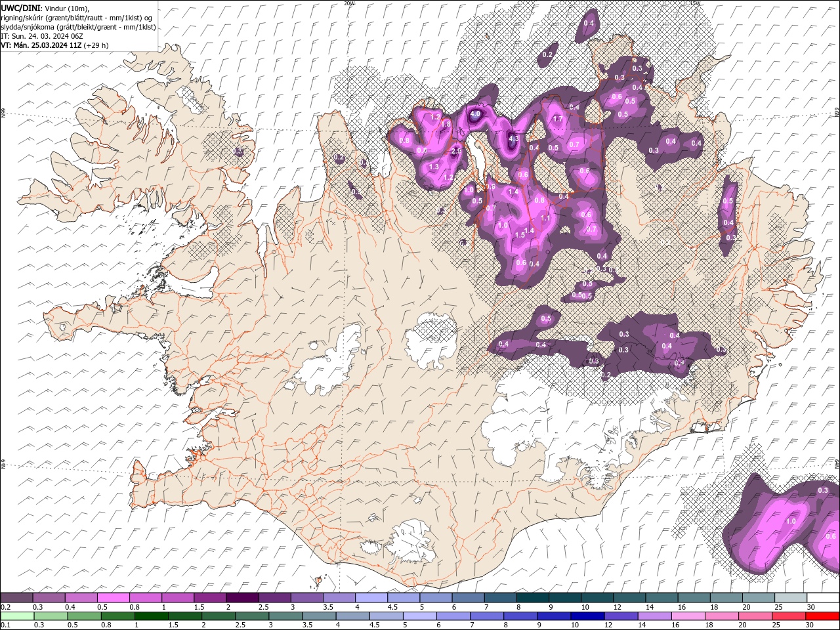The width and height of the screenshot is (840, 630).
Task: Click the 15W longitude label
Action: [x=695, y=3]
